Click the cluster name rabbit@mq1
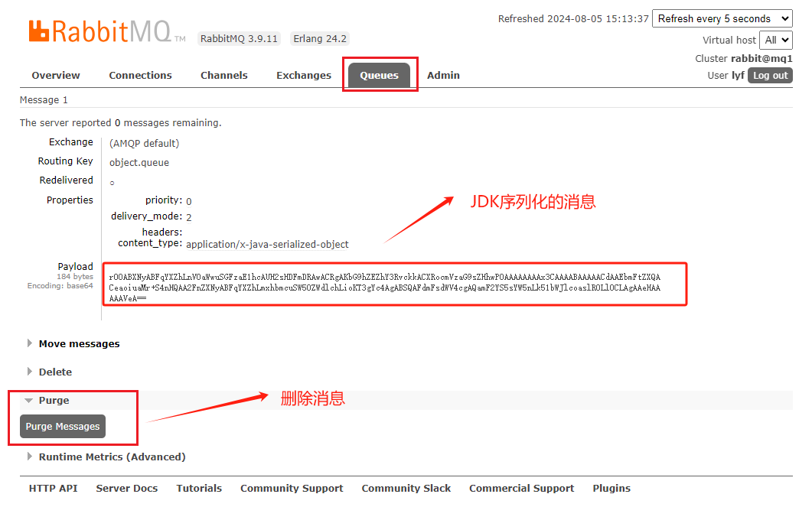The image size is (812, 507). pyautogui.click(x=761, y=58)
